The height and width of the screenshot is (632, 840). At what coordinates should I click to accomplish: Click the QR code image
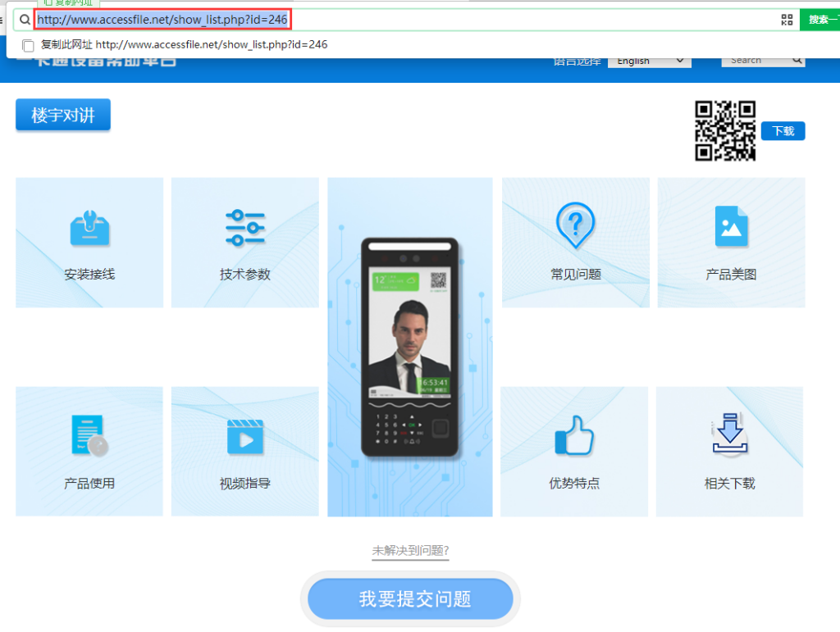pos(725,131)
